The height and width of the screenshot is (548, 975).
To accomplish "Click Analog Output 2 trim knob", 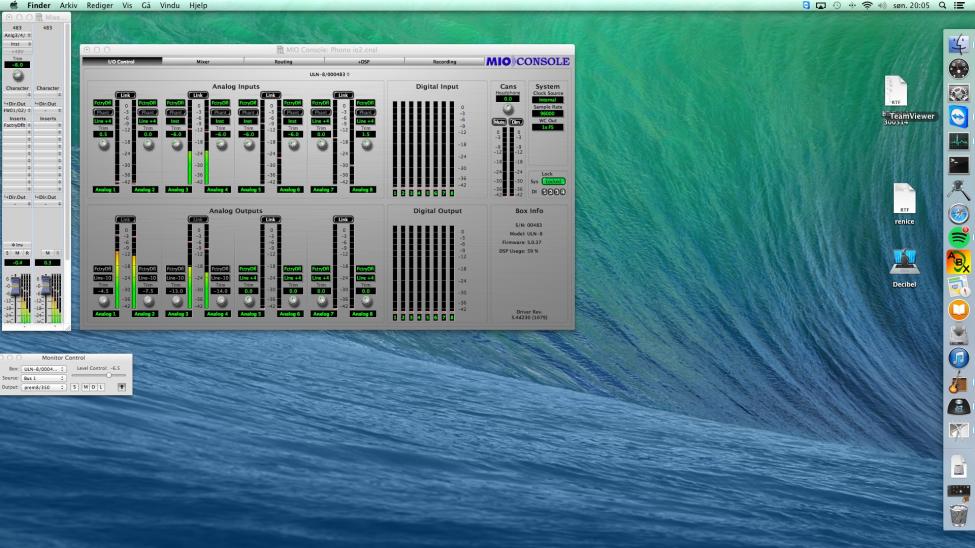I will 148,301.
